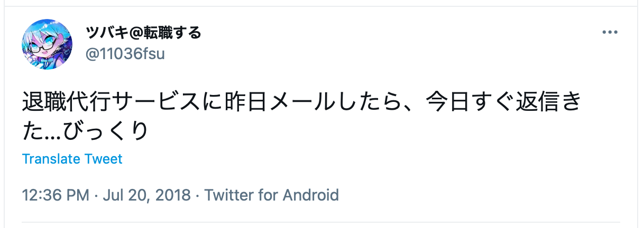Open the @11036fsu handle profile

[x=125, y=54]
